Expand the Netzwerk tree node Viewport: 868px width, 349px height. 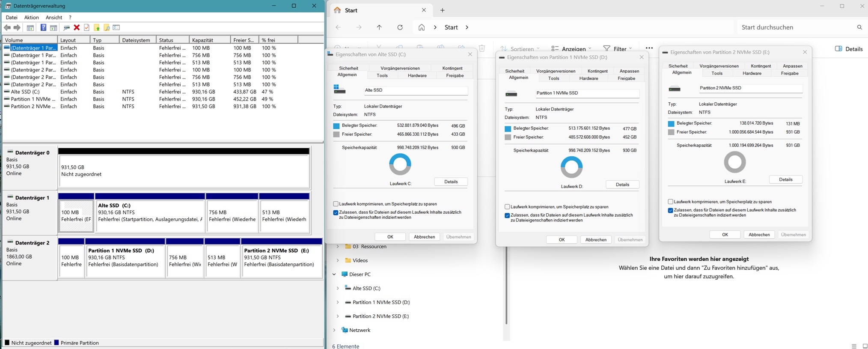click(x=334, y=330)
